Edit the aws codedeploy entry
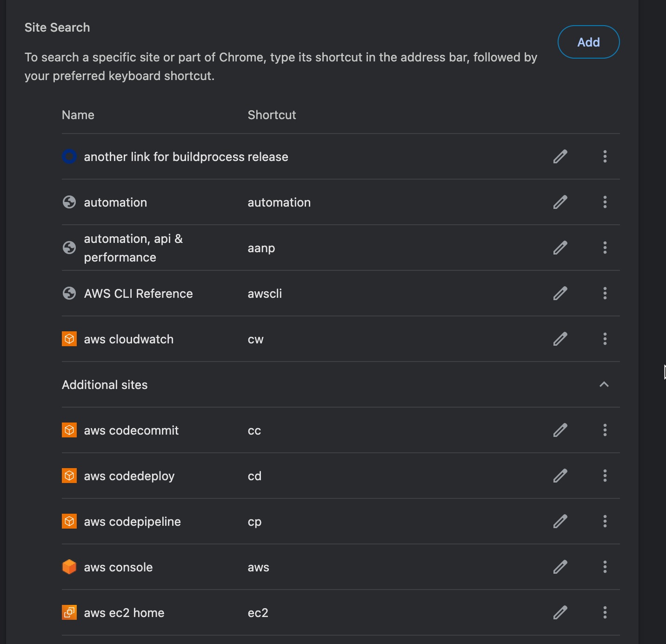 coord(560,476)
